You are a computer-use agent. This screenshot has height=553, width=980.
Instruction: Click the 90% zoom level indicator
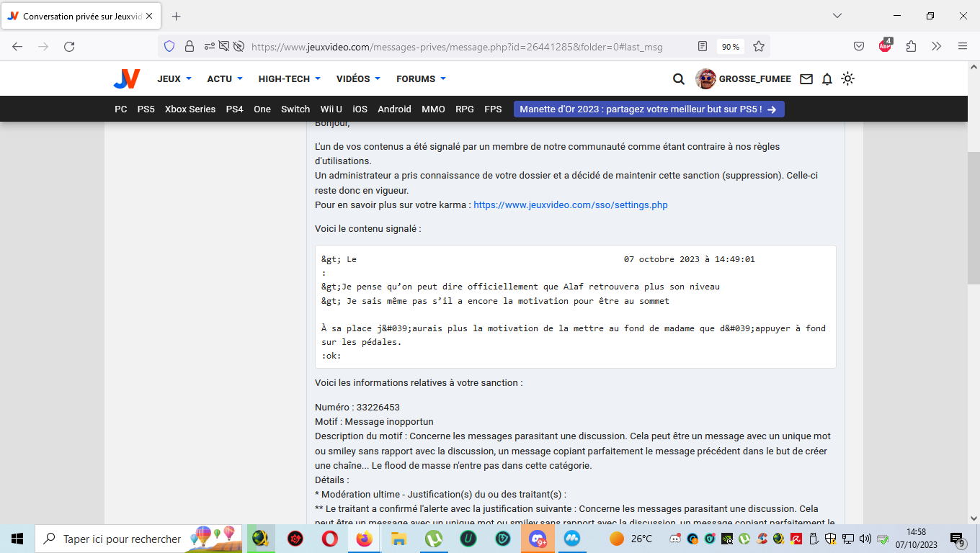pos(731,47)
